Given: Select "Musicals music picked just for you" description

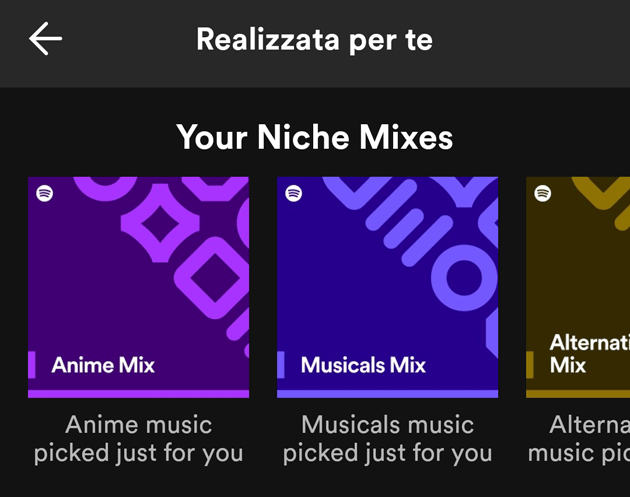Looking at the screenshot, I should coord(387,439).
